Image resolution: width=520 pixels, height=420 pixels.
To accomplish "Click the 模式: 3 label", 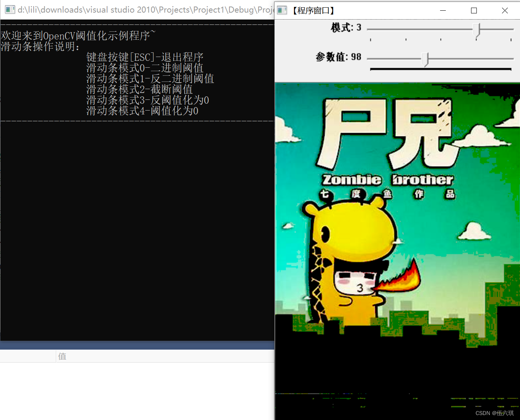I will (x=346, y=28).
